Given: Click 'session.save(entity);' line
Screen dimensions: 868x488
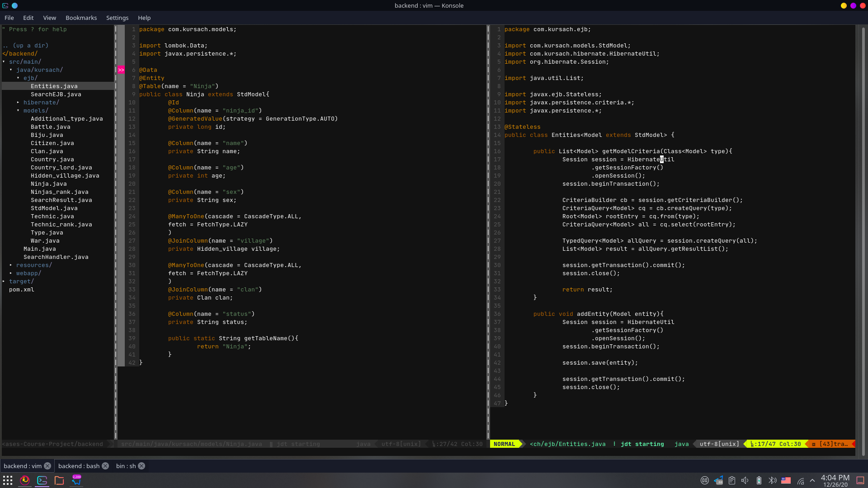Looking at the screenshot, I should click(x=600, y=363).
